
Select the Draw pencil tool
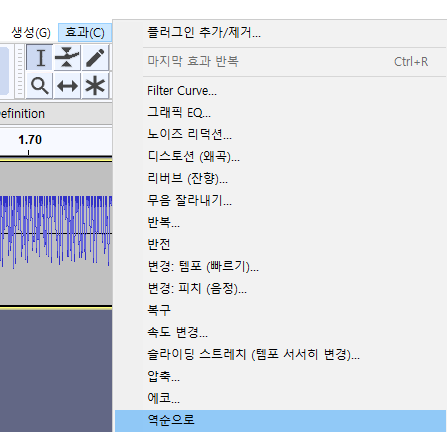[95, 57]
